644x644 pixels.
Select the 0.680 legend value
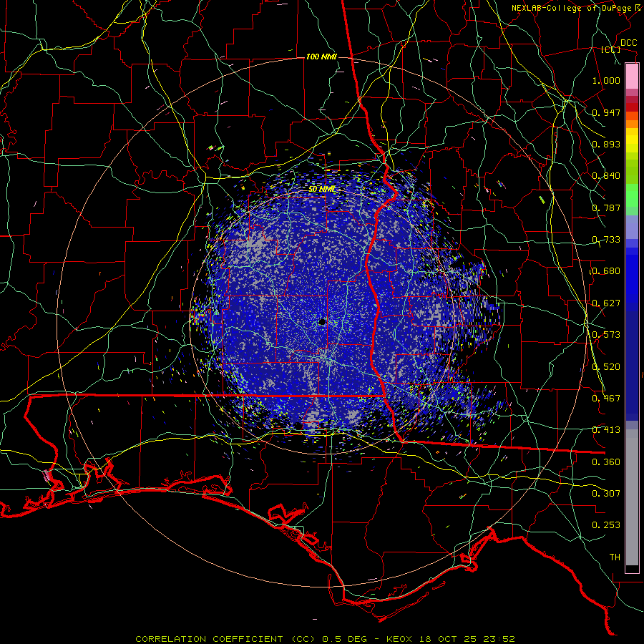606,271
